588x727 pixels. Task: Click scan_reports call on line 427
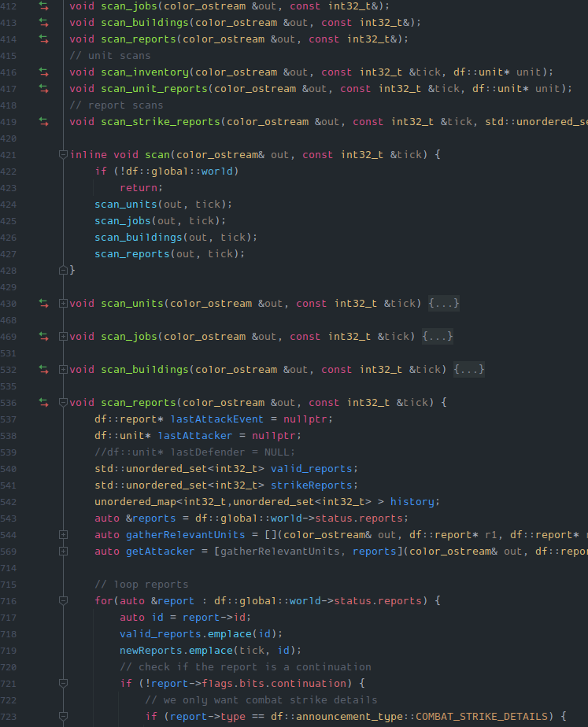(132, 253)
